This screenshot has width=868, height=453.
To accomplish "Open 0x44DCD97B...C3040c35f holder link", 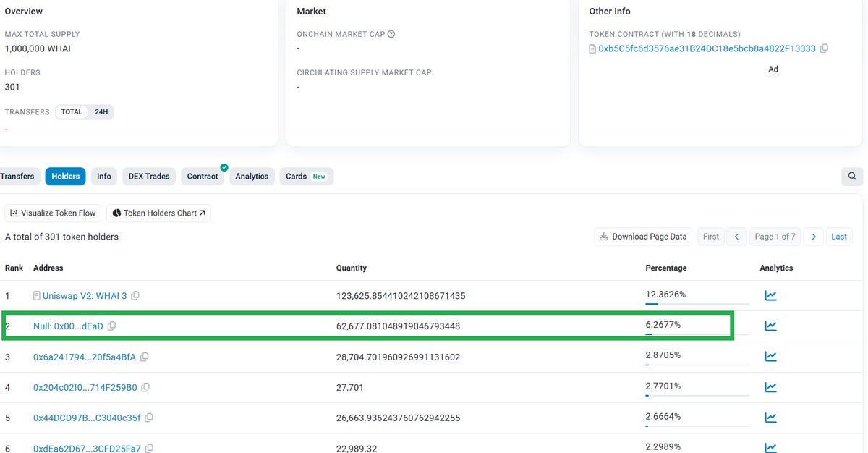I will pyautogui.click(x=87, y=418).
